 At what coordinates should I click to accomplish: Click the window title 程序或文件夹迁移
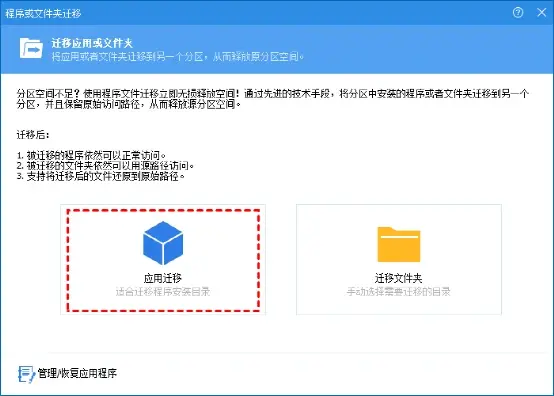click(x=43, y=13)
